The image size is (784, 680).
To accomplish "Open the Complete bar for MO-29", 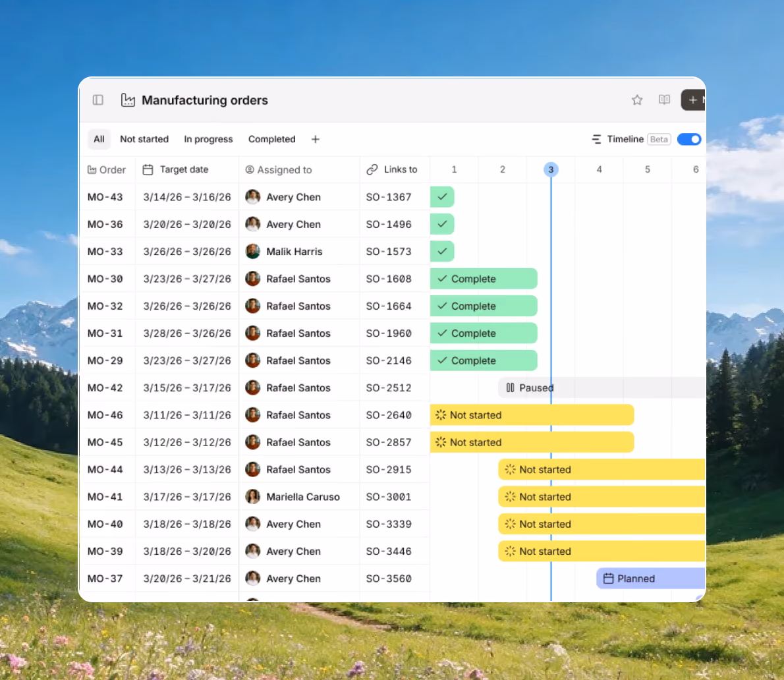I will 484,360.
